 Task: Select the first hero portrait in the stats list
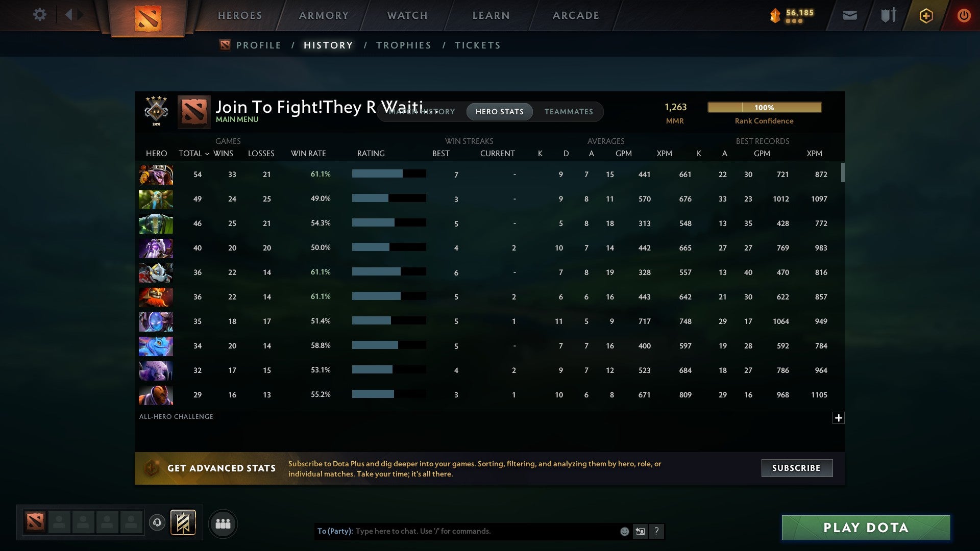click(156, 174)
